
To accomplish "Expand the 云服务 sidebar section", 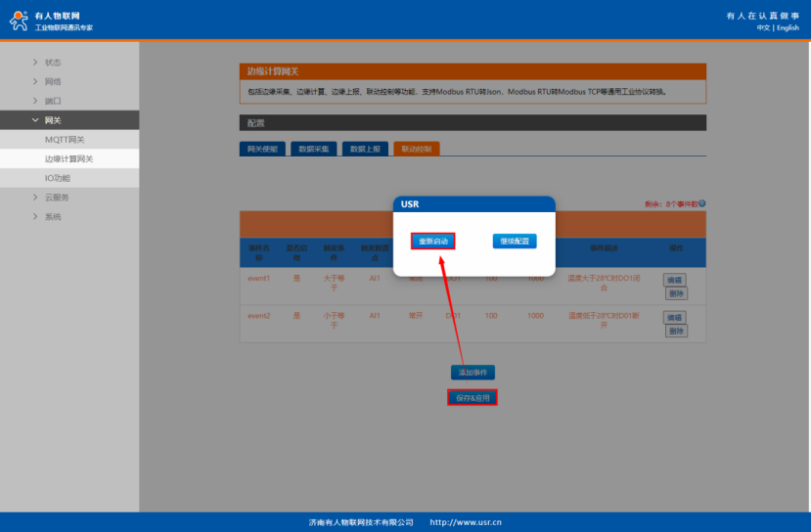I will [x=57, y=198].
